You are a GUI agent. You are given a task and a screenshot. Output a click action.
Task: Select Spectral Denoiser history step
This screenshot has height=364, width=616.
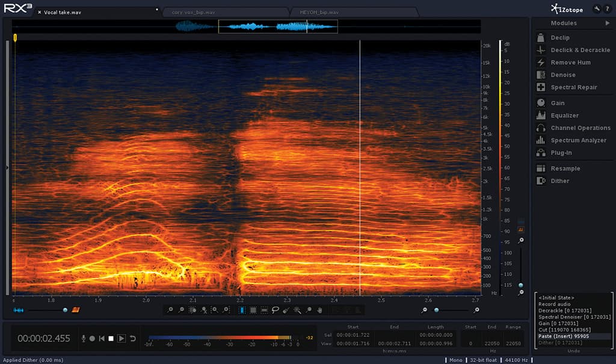pos(574,317)
